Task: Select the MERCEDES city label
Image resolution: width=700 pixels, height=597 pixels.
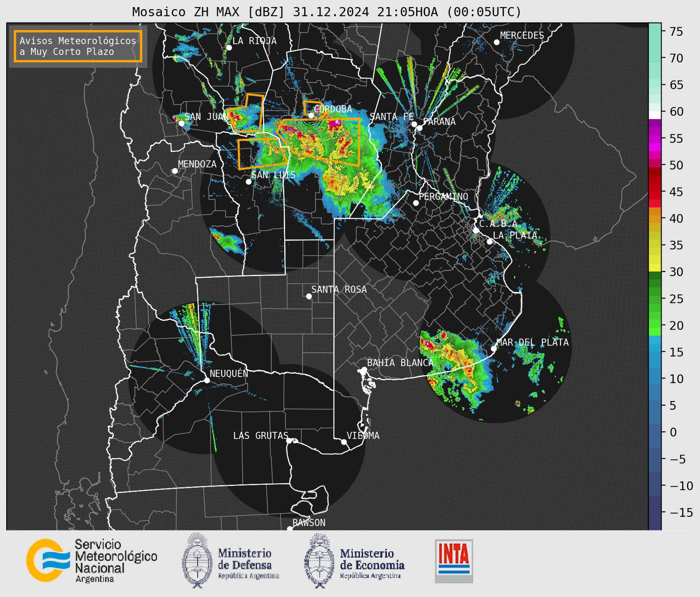Action: pyautogui.click(x=522, y=36)
